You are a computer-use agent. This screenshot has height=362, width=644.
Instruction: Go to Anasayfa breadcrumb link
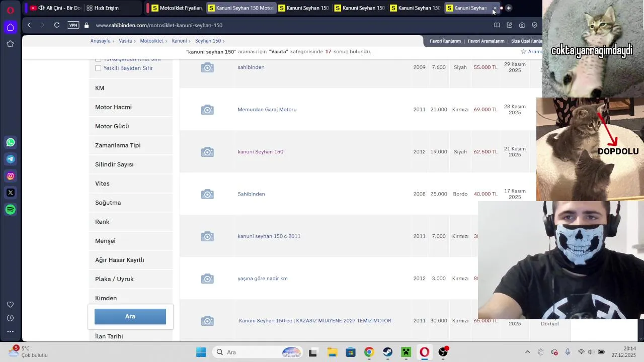click(x=100, y=41)
